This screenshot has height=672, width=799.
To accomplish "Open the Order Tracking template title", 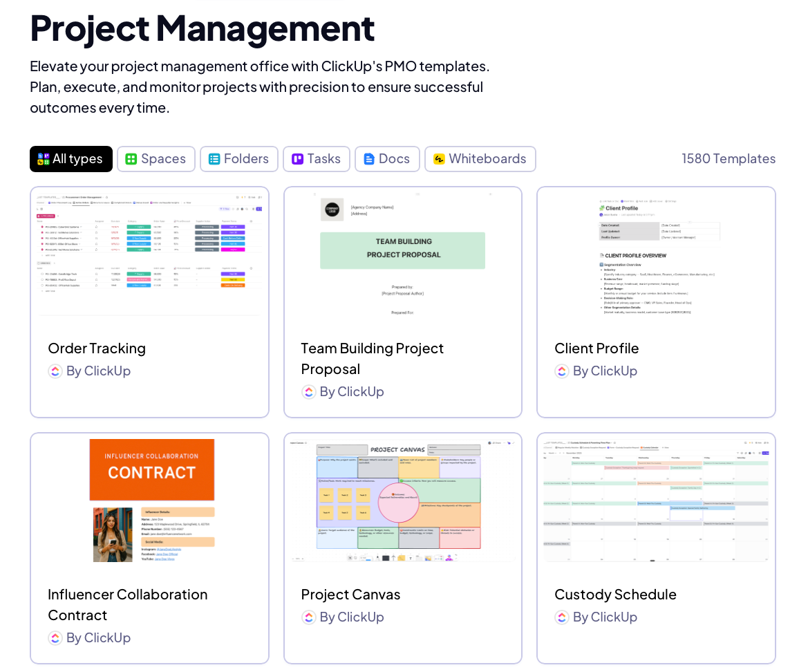I will point(97,348).
